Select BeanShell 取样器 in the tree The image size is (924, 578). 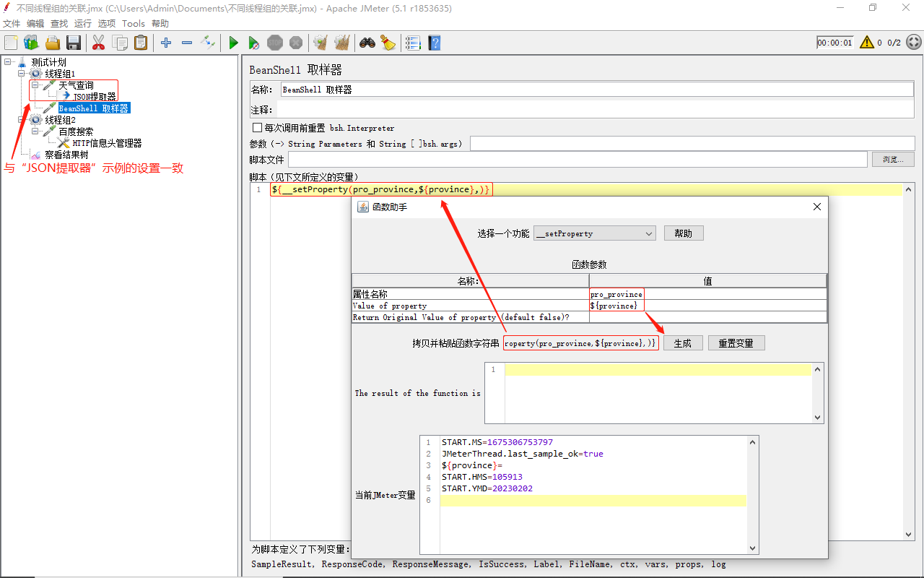coord(94,108)
